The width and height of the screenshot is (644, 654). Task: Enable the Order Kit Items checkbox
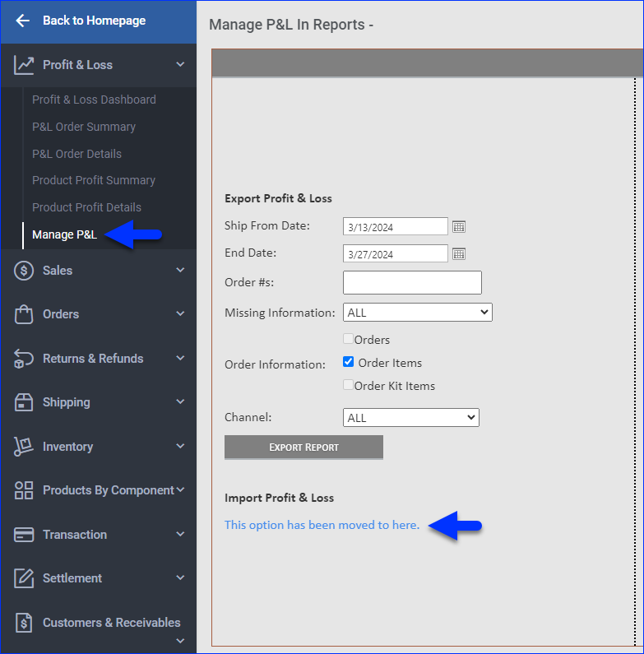pyautogui.click(x=349, y=385)
